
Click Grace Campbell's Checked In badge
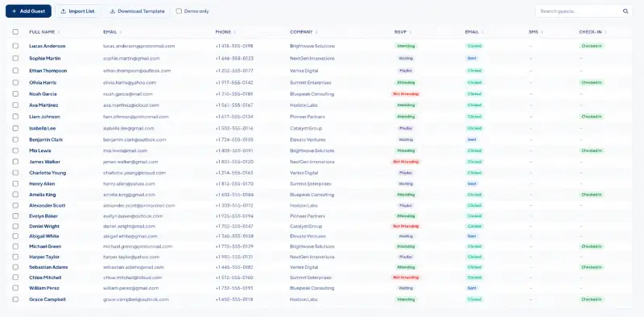(592, 299)
